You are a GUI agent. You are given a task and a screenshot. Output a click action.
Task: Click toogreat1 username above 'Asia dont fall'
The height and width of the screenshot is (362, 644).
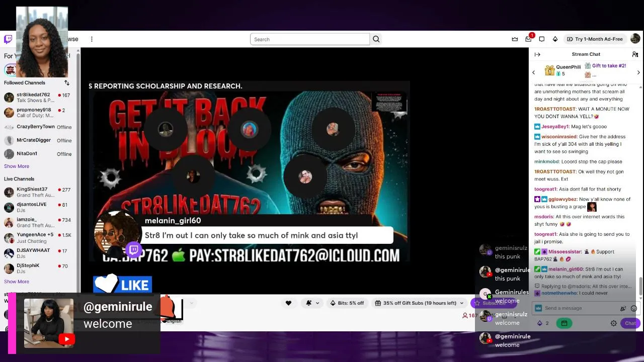tap(545, 189)
